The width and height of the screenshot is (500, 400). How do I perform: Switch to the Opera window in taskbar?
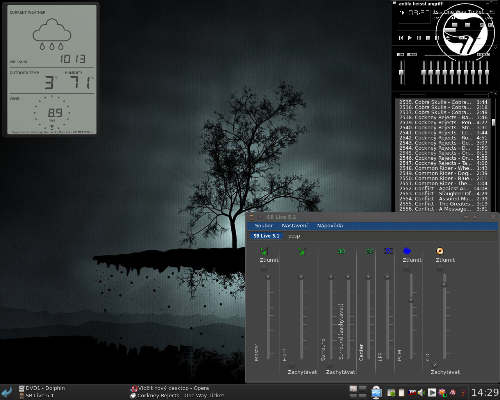coord(170,388)
